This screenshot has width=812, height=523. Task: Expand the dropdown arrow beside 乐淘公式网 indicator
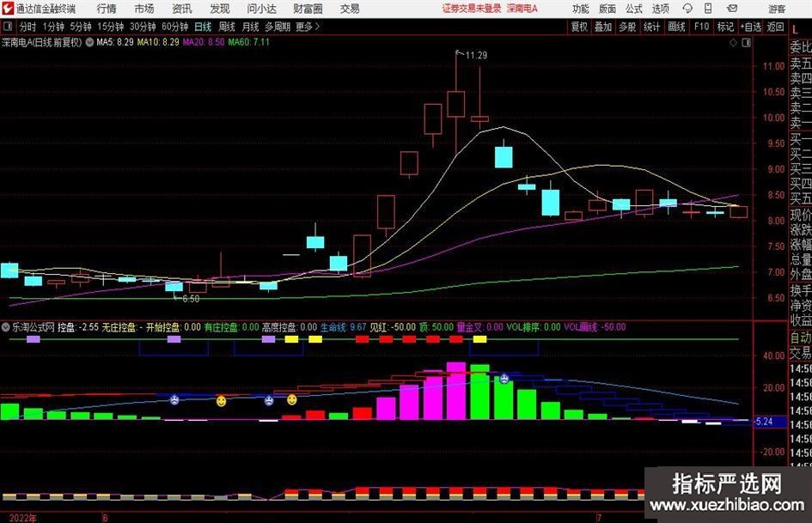pos(6,327)
